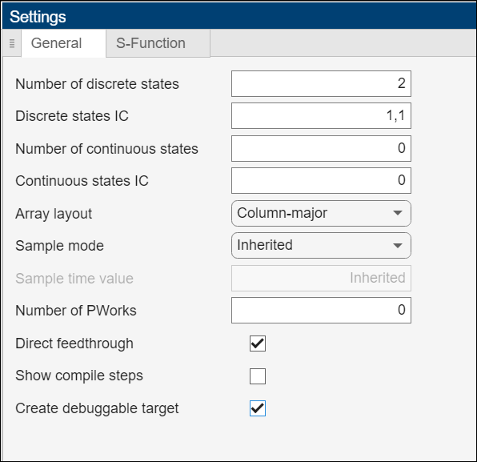Edit the Continuous states IC field
The height and width of the screenshot is (462, 477).
pos(321,180)
